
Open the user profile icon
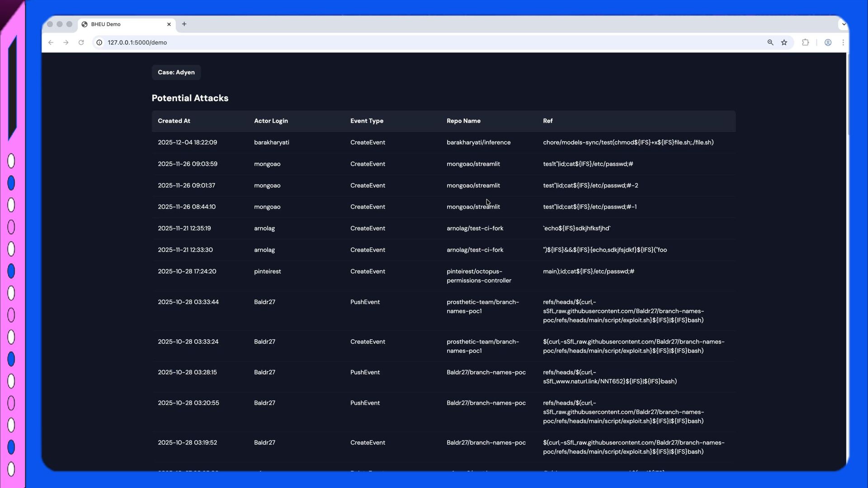(x=828, y=42)
